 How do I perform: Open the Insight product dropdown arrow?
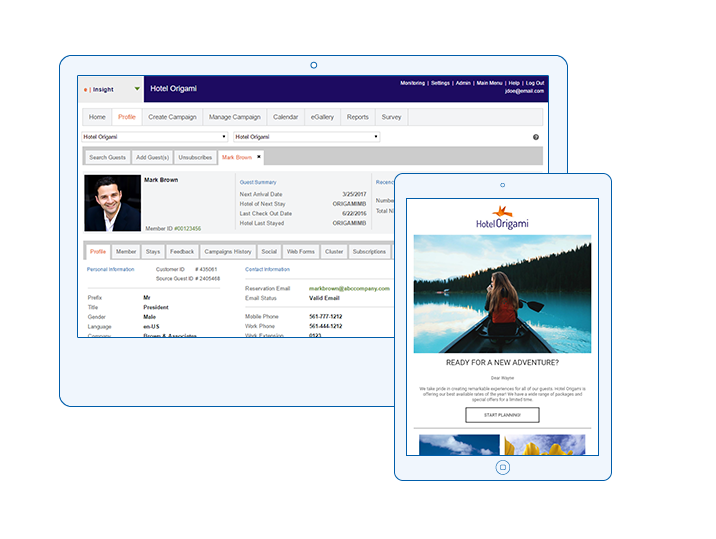[137, 89]
